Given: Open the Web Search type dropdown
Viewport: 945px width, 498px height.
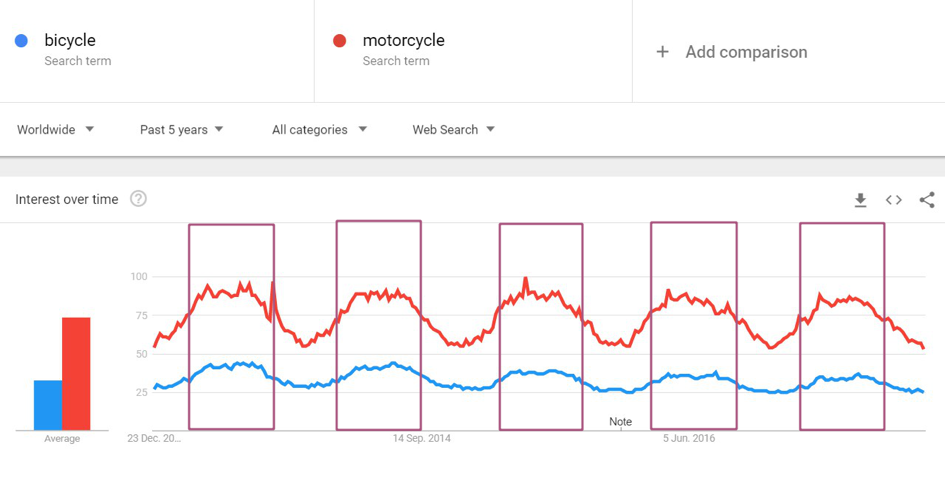Looking at the screenshot, I should tap(454, 130).
